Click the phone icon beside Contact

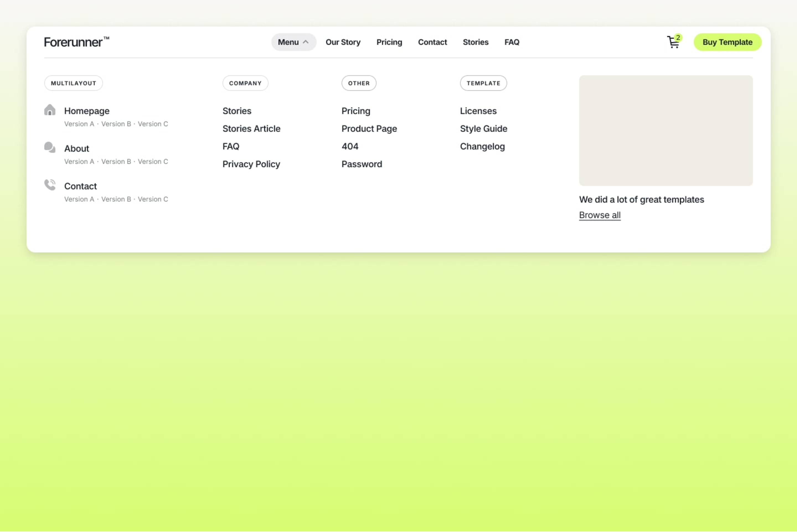[x=50, y=185]
